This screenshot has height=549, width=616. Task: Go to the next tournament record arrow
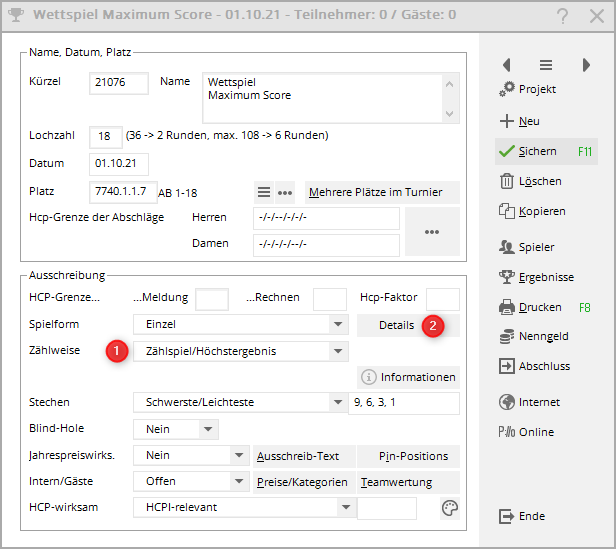point(586,65)
